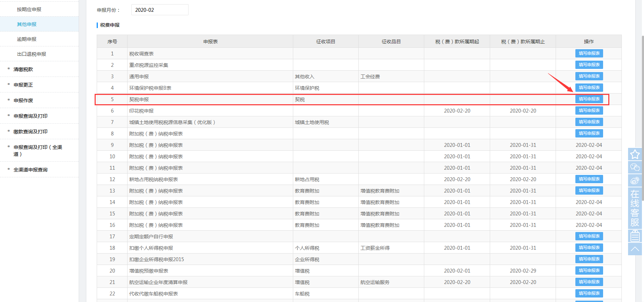The image size is (644, 302).
Task: Click 填写申报表 for 重点税源监控采集
Action: click(589, 65)
